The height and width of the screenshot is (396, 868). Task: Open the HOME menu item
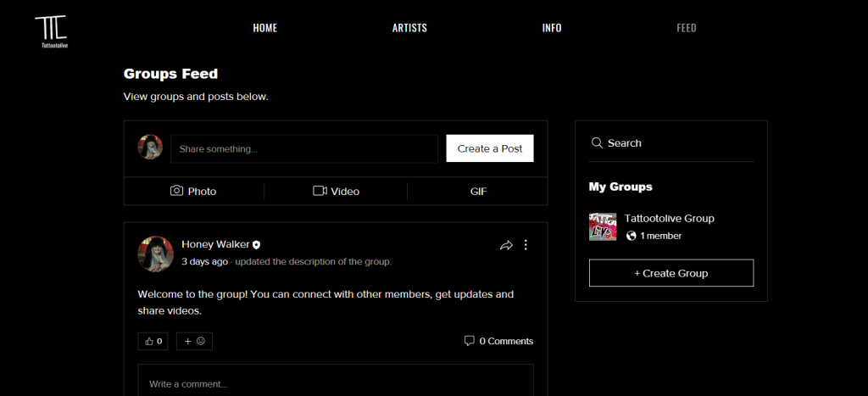tap(264, 28)
